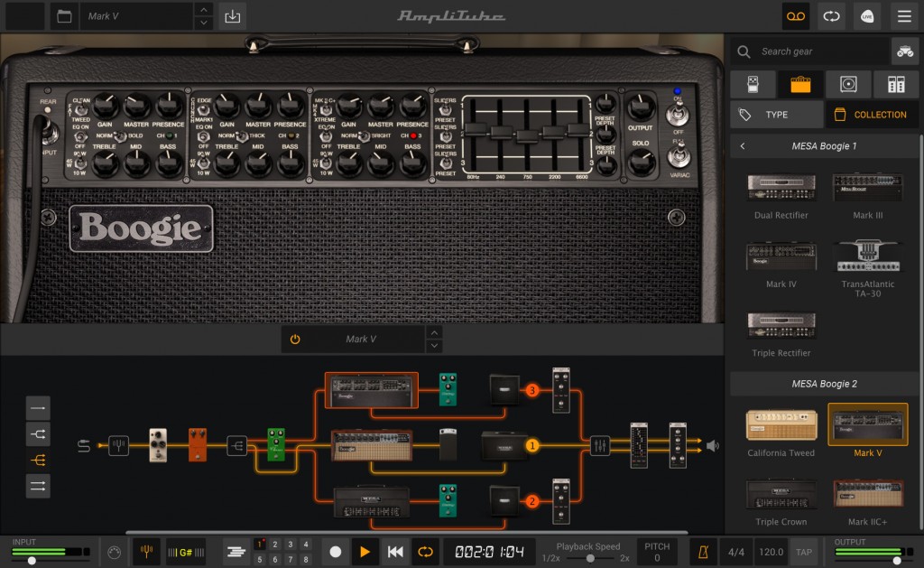Select track slot 8
The image size is (924, 568).
tap(305, 559)
